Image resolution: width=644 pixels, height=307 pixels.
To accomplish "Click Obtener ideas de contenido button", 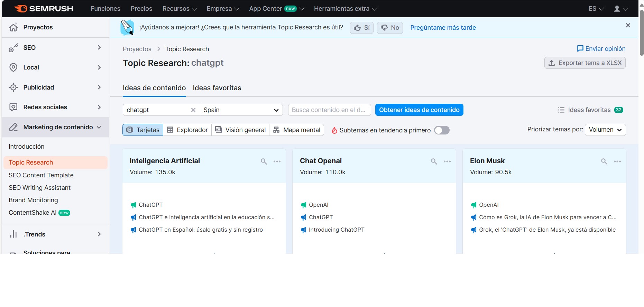I will click(x=419, y=110).
